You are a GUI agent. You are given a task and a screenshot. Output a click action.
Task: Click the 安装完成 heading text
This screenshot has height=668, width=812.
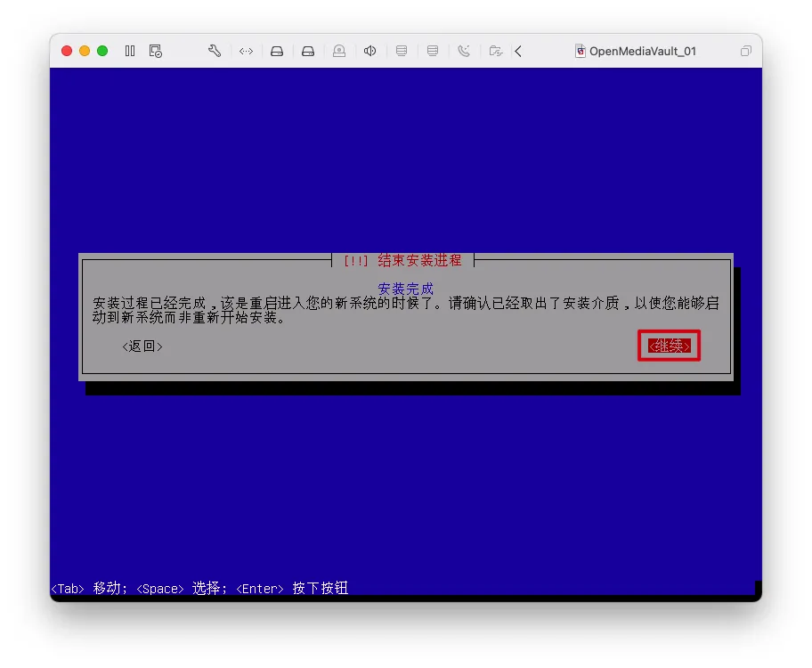(405, 289)
